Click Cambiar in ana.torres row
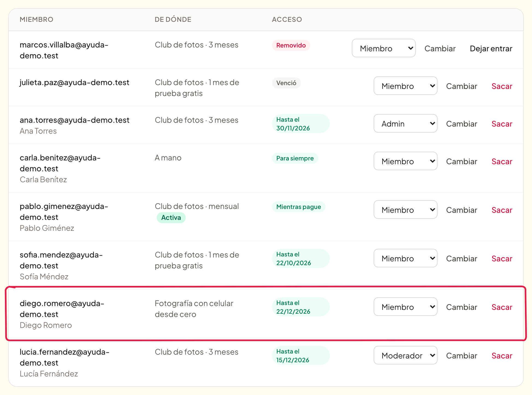This screenshot has height=395, width=532. point(462,124)
